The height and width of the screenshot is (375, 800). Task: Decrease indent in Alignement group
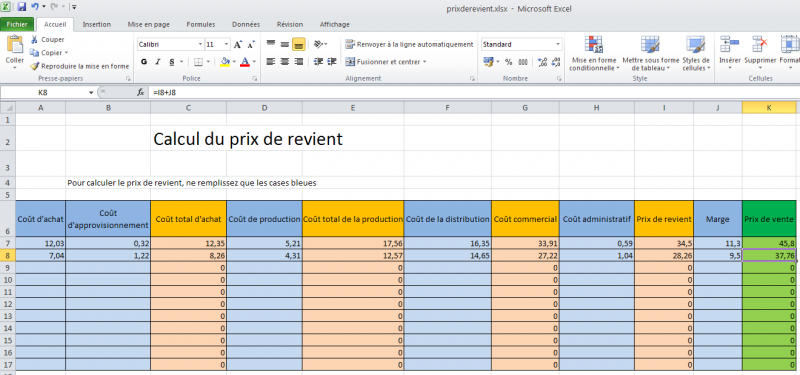pos(318,62)
